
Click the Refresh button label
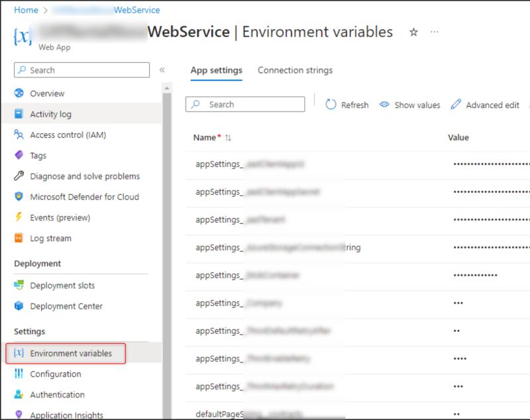[355, 105]
